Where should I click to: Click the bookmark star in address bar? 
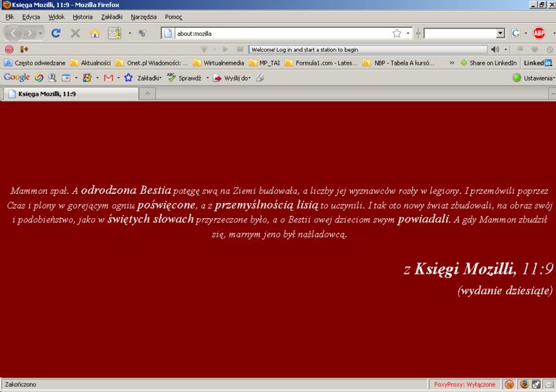pos(397,33)
